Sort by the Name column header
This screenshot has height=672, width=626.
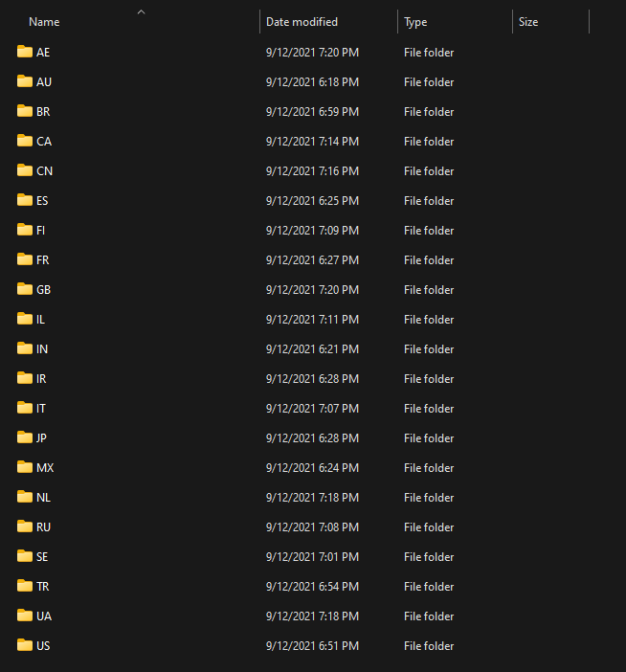click(44, 22)
